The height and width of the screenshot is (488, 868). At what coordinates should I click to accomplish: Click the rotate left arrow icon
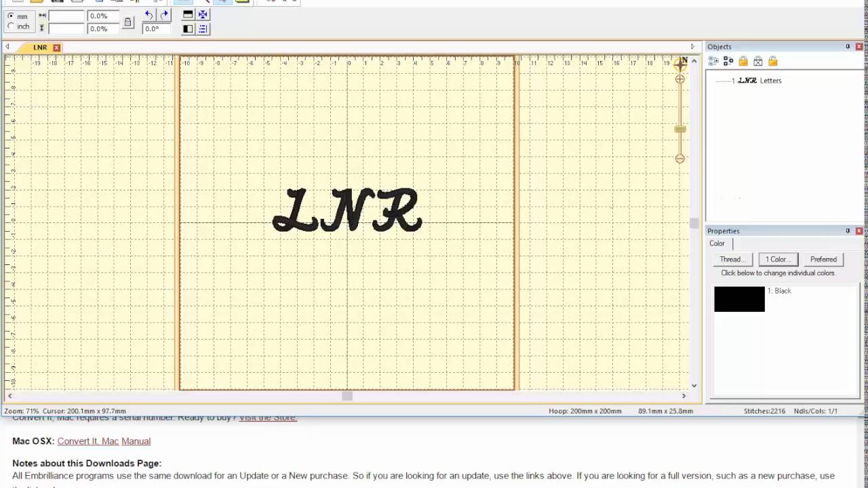tap(149, 15)
